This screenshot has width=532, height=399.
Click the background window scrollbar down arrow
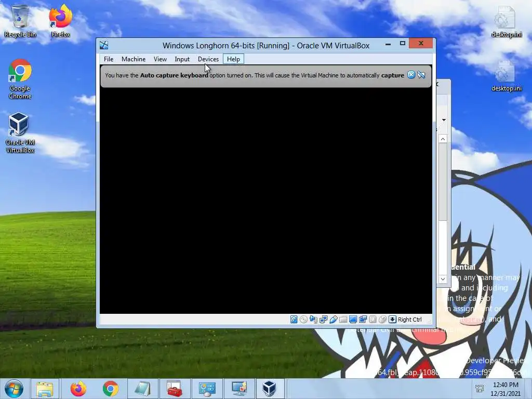pyautogui.click(x=443, y=279)
